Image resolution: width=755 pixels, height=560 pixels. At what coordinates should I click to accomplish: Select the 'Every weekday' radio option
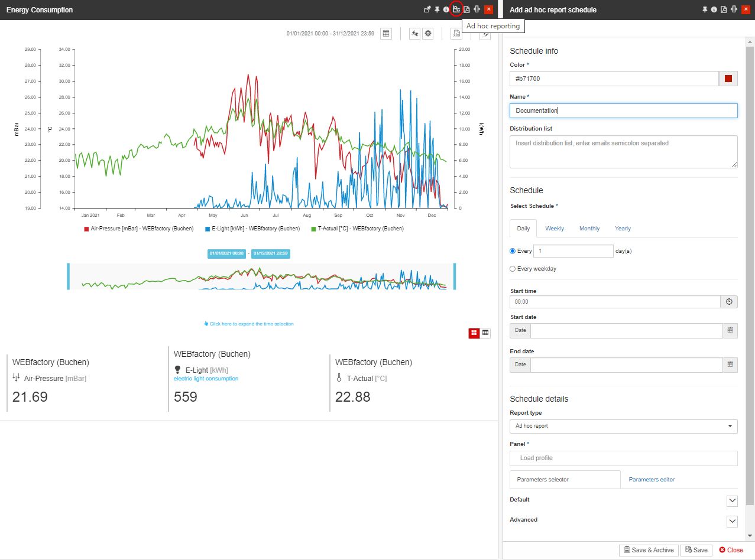pos(513,269)
